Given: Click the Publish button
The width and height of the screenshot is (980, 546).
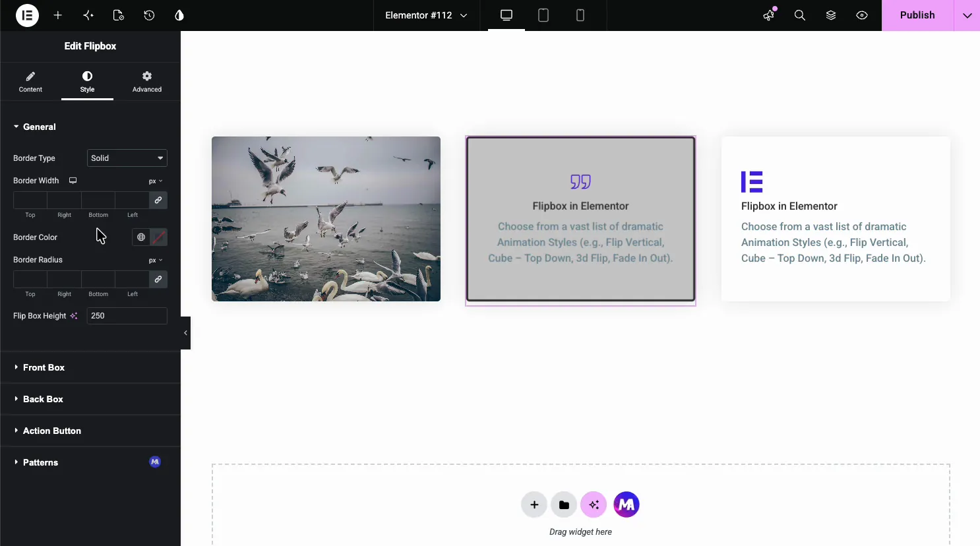Looking at the screenshot, I should pyautogui.click(x=917, y=15).
